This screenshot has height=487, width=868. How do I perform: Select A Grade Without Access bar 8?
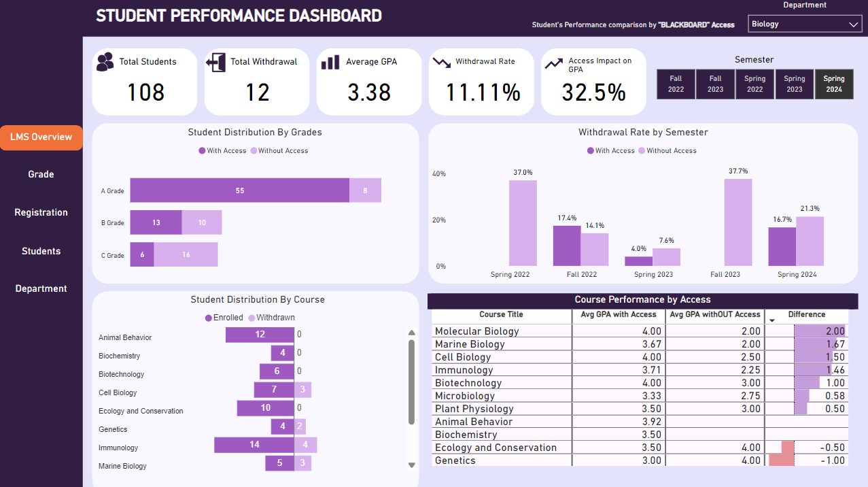point(365,190)
